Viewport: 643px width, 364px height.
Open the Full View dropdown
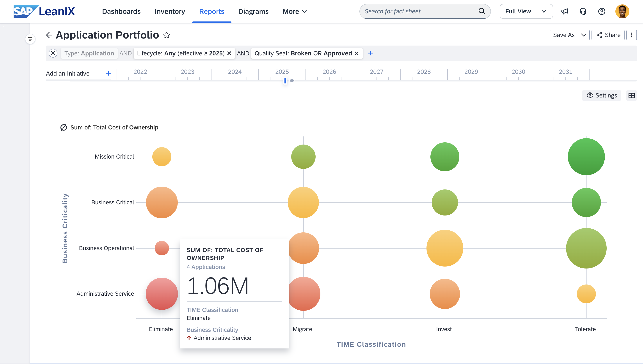[x=526, y=11]
